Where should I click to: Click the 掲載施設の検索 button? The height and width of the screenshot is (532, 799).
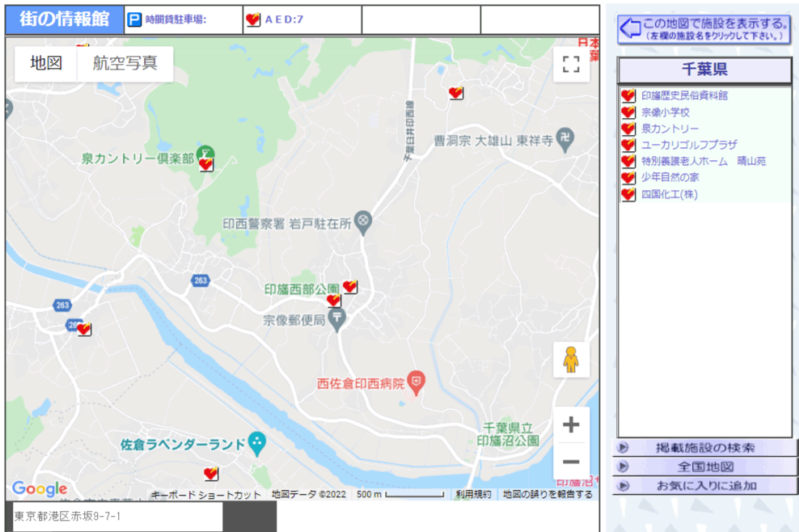pyautogui.click(x=704, y=448)
